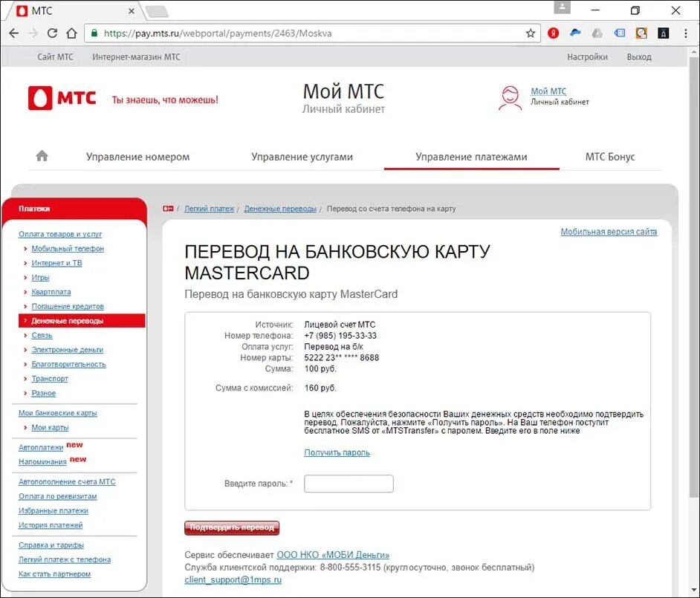
Task: Open browser home page icon
Action: coord(71,33)
